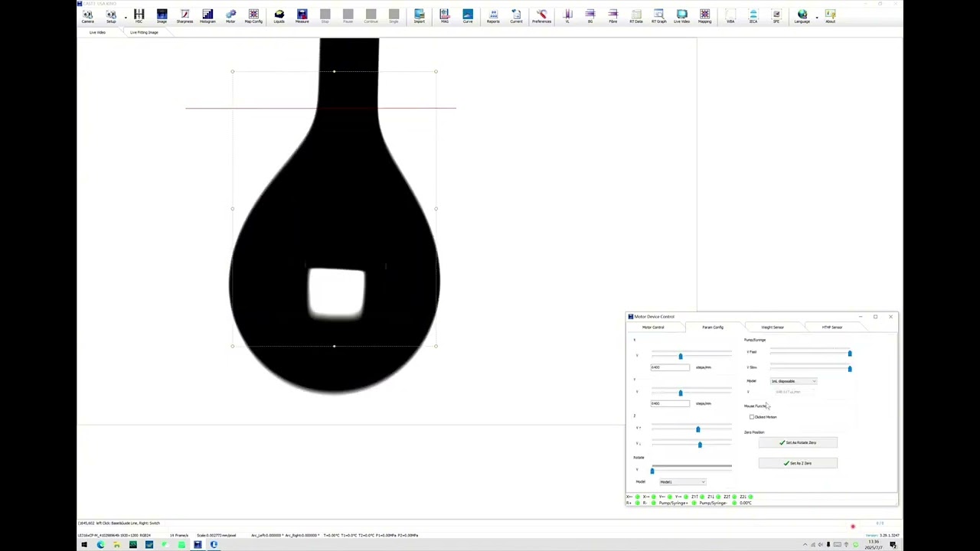The height and width of the screenshot is (551, 980).
Task: Click the Z1↑ status indicator
Action: (x=701, y=497)
